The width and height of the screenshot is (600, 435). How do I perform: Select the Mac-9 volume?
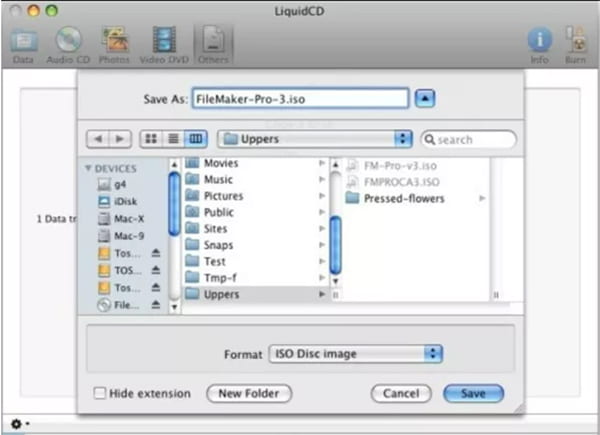point(122,236)
